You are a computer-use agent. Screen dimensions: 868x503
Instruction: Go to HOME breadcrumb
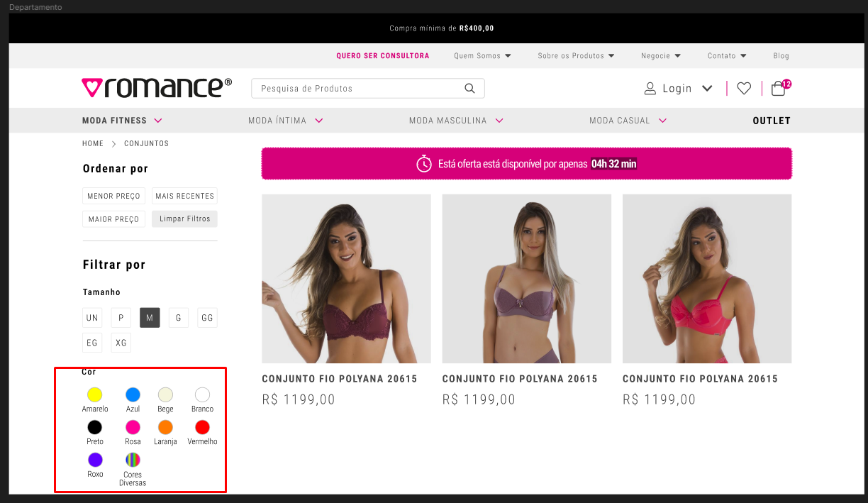93,143
